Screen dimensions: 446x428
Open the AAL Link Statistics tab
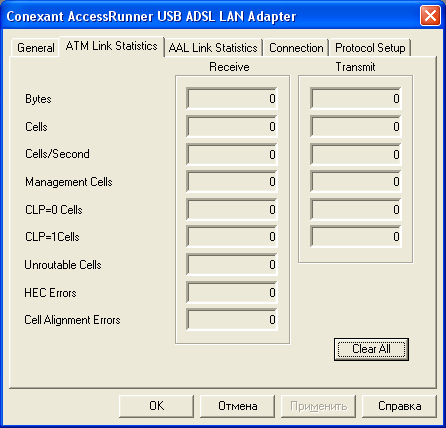click(x=213, y=48)
